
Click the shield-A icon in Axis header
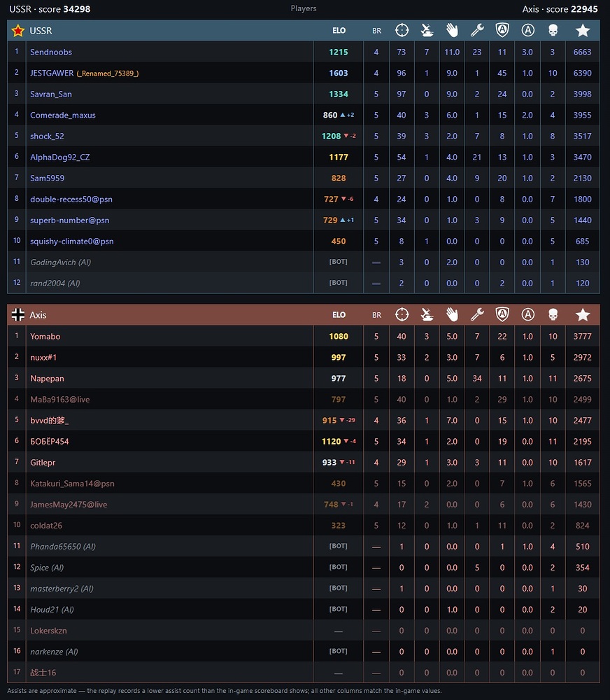click(502, 315)
